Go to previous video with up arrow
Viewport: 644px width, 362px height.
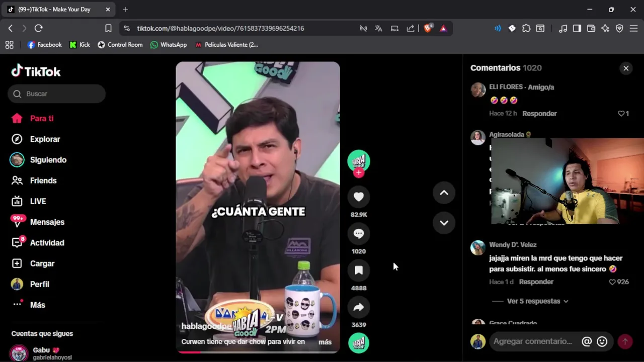(x=444, y=193)
